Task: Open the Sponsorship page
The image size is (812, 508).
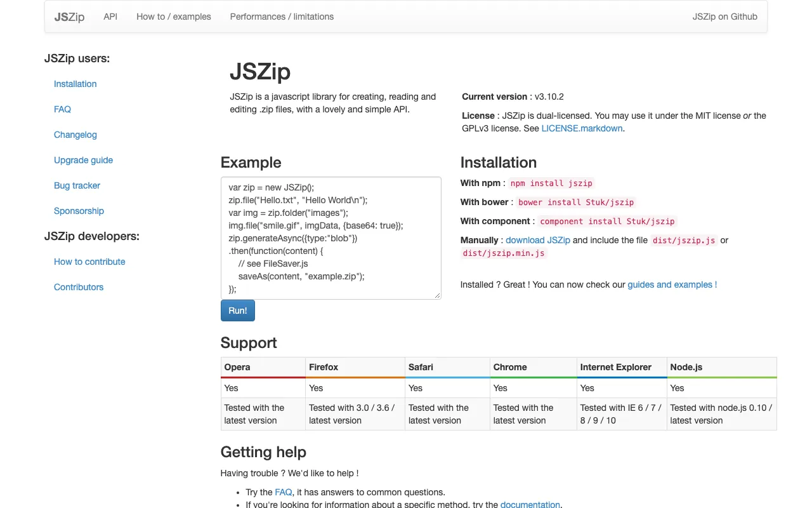Action: 79,211
